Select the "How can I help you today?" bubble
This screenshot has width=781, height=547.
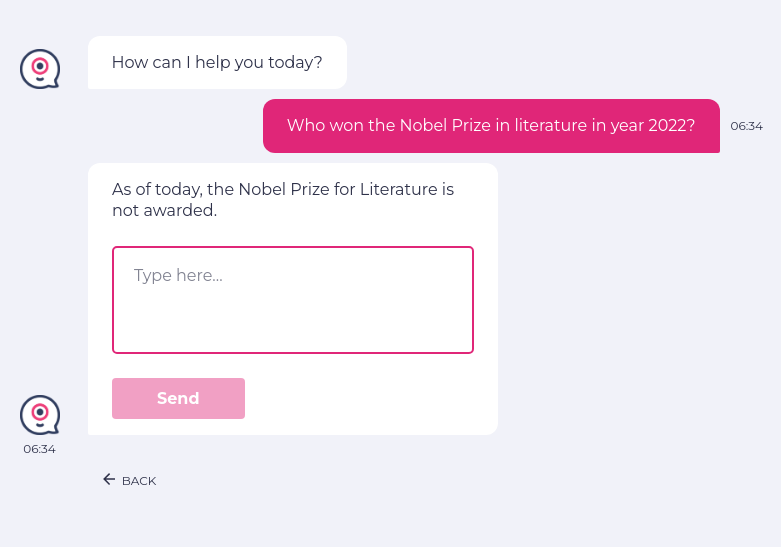tap(217, 62)
